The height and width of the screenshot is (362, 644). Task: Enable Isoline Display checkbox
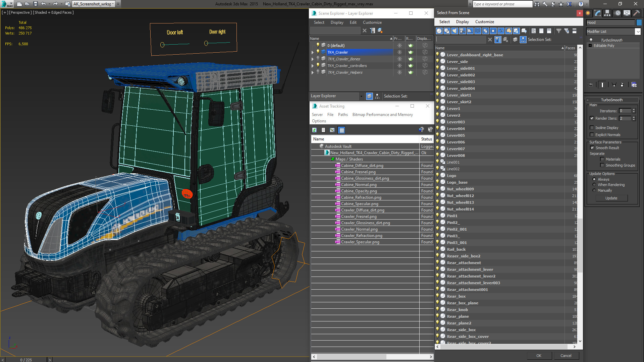click(x=592, y=128)
